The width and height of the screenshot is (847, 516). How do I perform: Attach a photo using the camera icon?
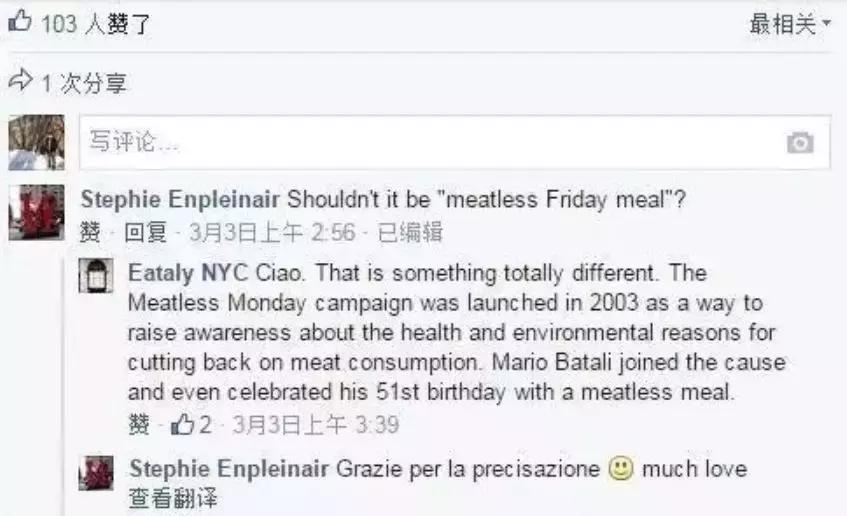799,143
